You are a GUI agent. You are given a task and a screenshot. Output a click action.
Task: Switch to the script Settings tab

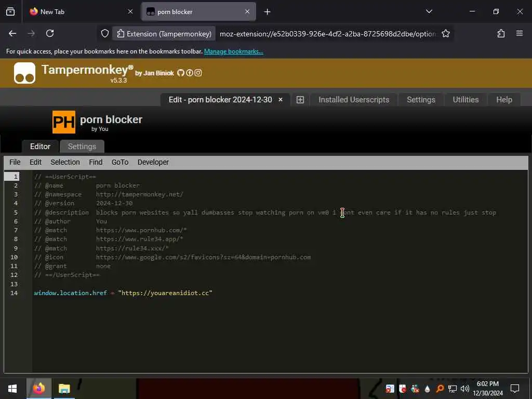[82, 146]
